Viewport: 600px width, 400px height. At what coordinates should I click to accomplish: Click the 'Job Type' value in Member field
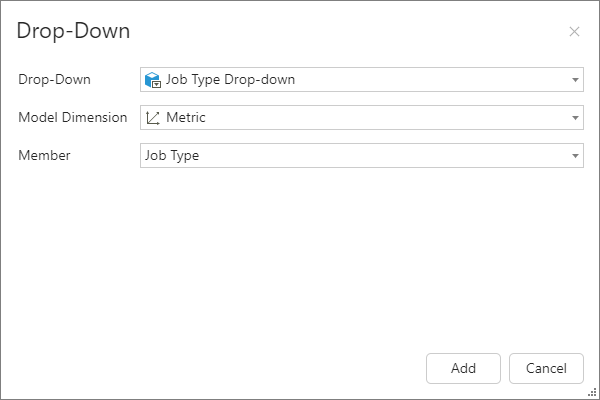172,156
